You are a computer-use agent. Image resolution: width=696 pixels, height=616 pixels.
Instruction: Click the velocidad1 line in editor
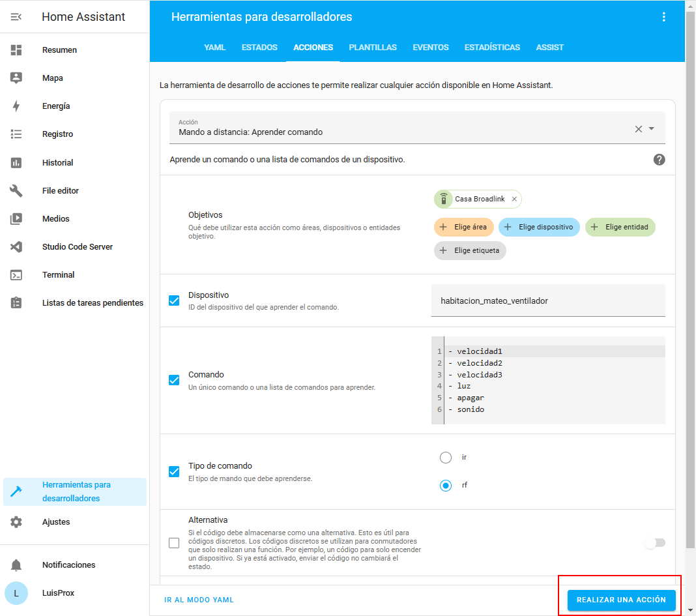555,351
